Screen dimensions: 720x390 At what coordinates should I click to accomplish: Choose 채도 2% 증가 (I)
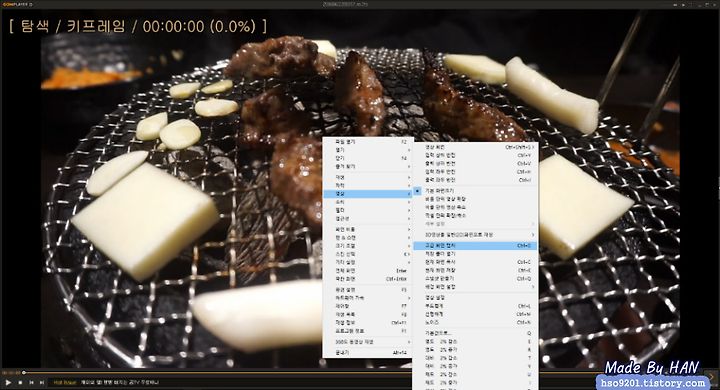tap(475, 382)
